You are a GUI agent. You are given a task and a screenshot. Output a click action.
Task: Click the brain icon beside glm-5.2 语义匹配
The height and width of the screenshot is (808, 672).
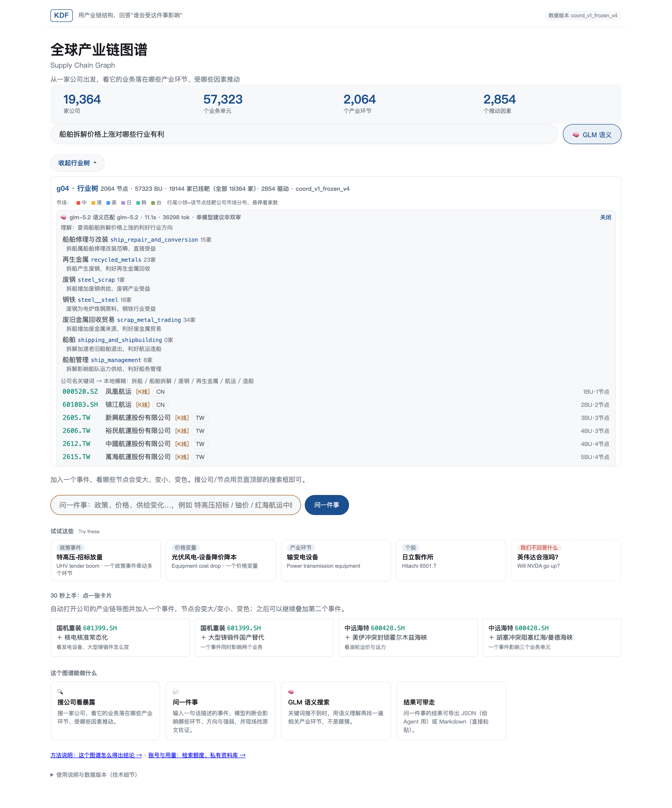pyautogui.click(x=63, y=217)
